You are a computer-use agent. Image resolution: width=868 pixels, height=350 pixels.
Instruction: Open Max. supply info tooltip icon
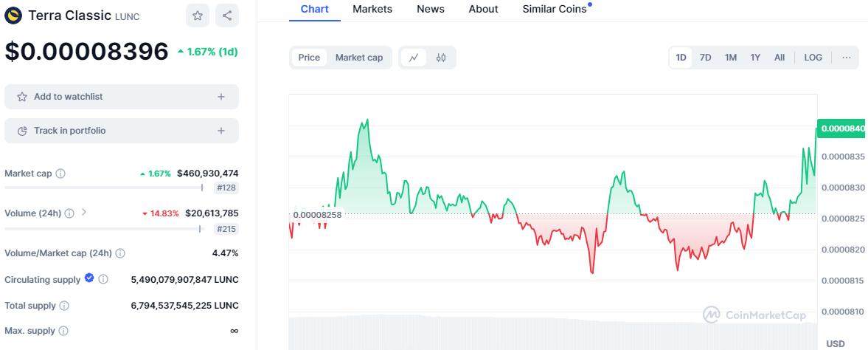pos(63,331)
